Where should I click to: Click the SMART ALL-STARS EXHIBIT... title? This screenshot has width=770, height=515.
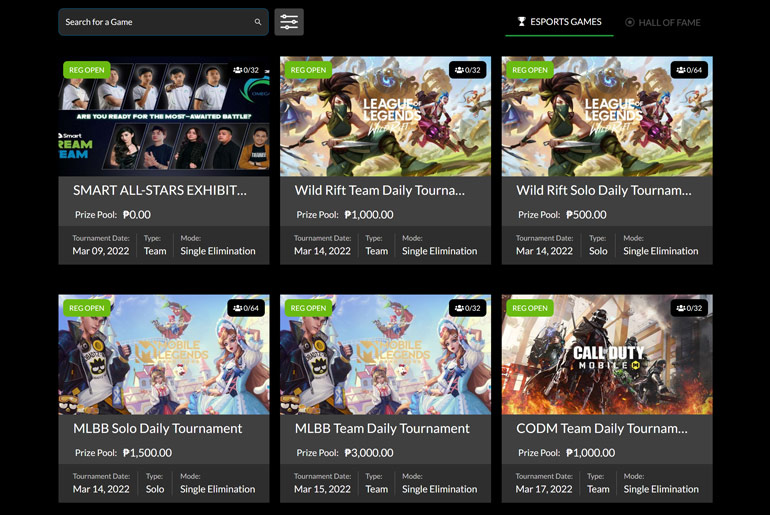pos(160,190)
